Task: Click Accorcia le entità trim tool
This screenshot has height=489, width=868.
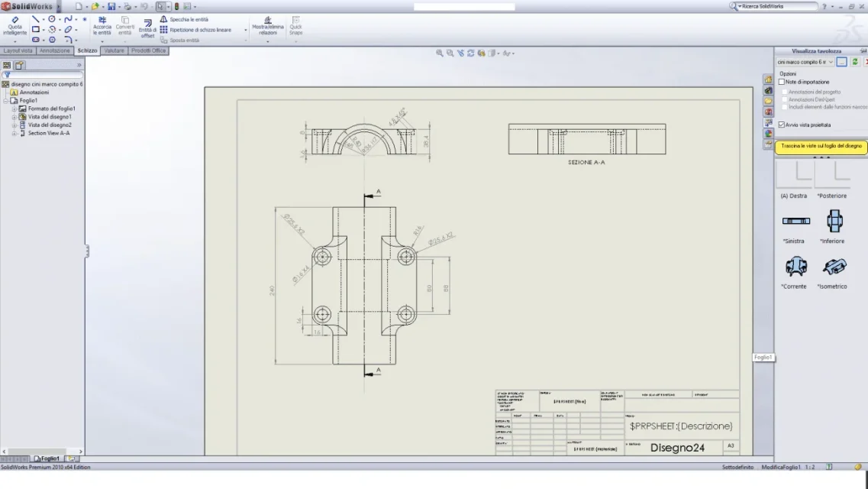Action: (102, 26)
